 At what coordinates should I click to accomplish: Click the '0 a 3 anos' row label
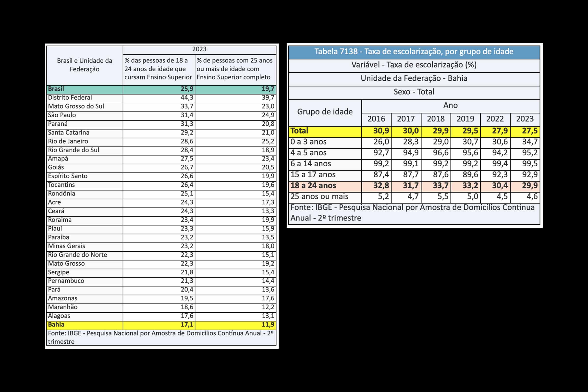(308, 142)
